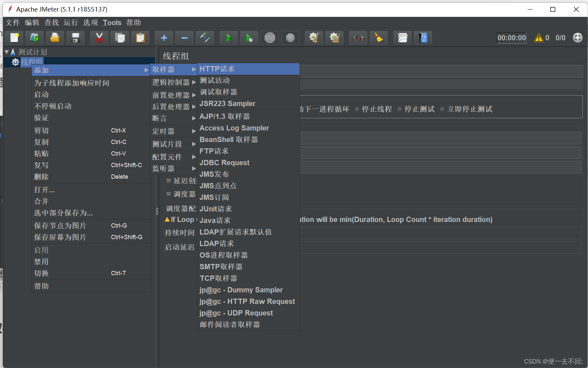Expand the 添加 submenu
The height and width of the screenshot is (368, 588).
tap(91, 70)
